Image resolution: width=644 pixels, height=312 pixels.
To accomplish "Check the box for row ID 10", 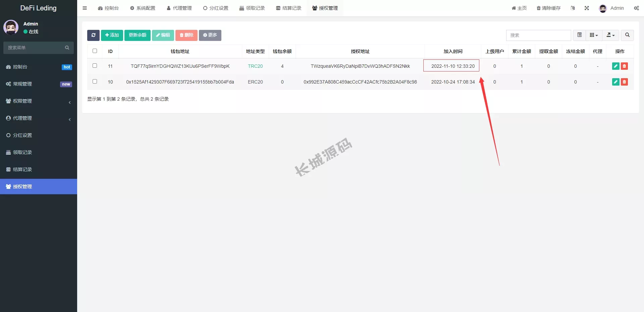I will click(95, 82).
